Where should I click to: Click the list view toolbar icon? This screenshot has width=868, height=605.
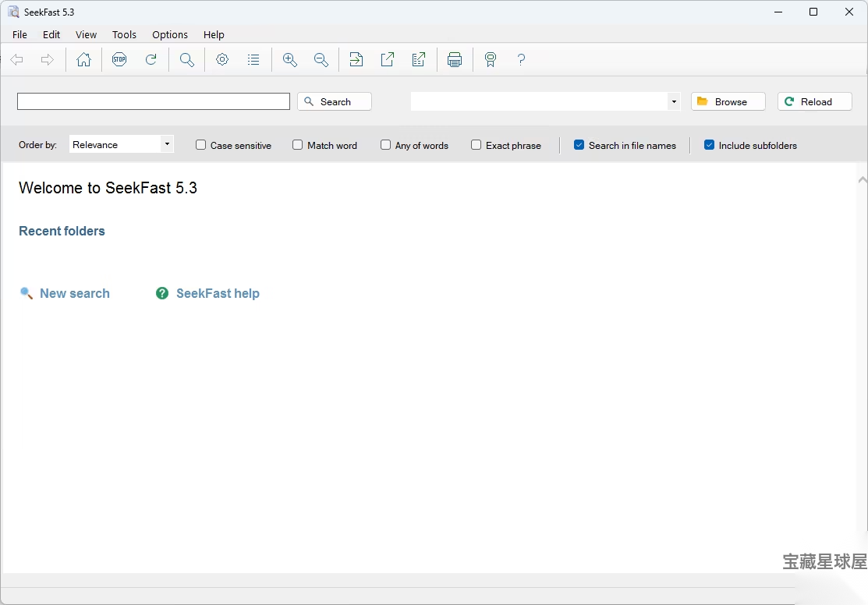pyautogui.click(x=253, y=59)
